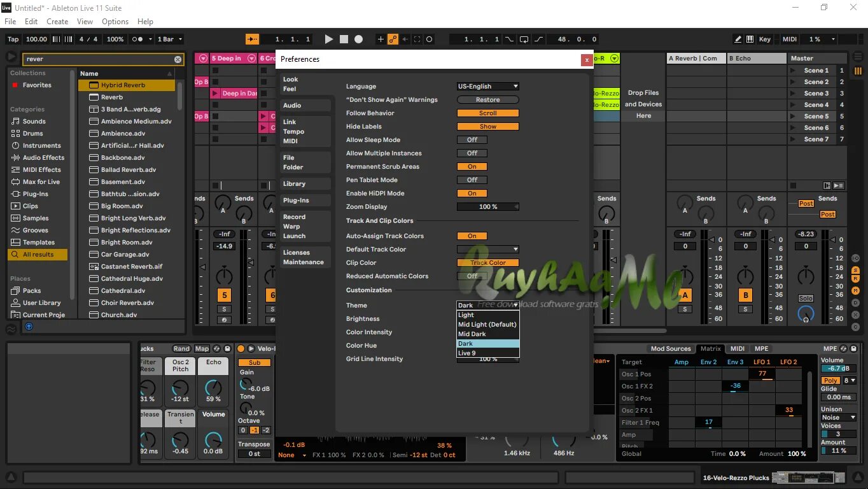868x489 pixels.
Task: Start playback with the Play button
Action: point(328,39)
